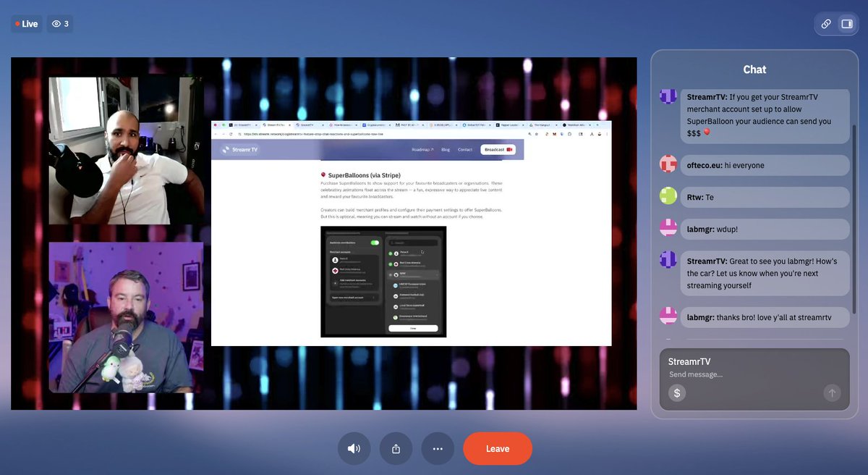Toggle the chat sidebar panel icon
This screenshot has height=475, width=868.
[846, 24]
